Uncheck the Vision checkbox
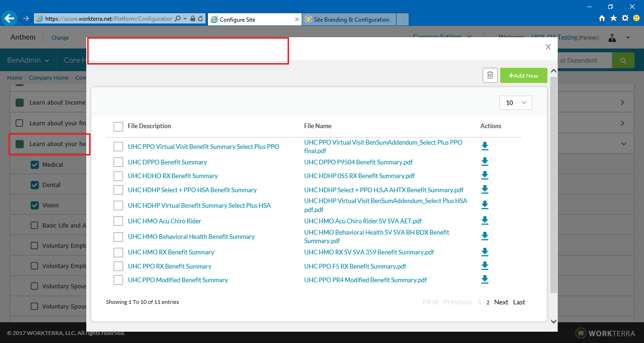This screenshot has height=343, width=644. (x=34, y=205)
